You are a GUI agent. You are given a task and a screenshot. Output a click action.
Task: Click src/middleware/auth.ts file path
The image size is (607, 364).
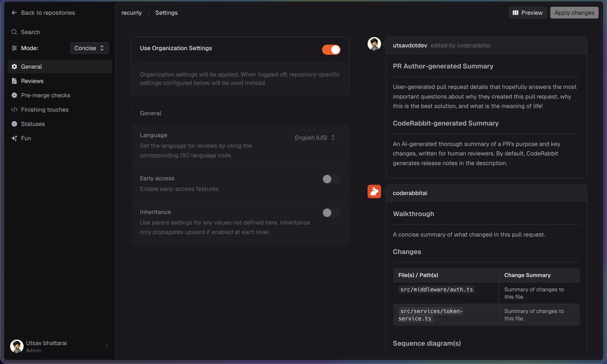point(437,289)
